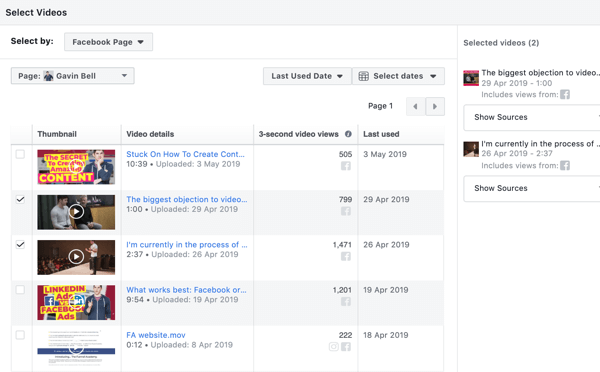Screen dimensions: 600x372
Task: Click Facebook icon under the 1,201 views count
Action: [346, 302]
